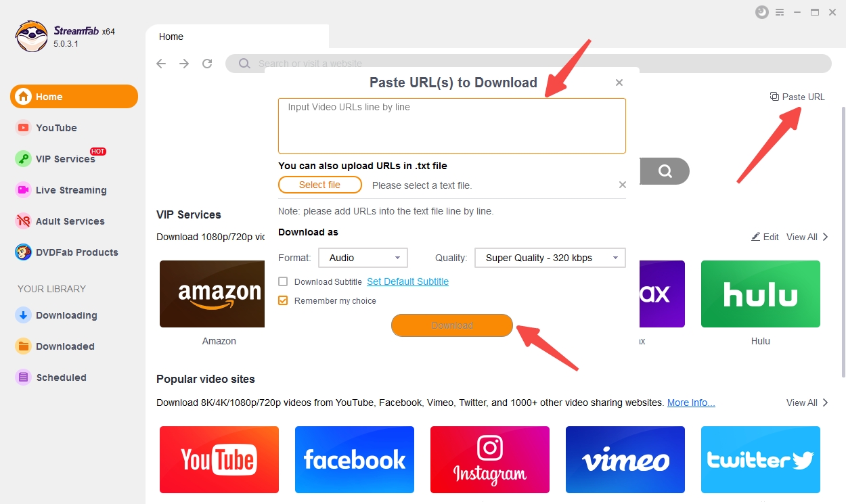846x504 pixels.
Task: Click the gray search magnifier button
Action: click(x=665, y=171)
